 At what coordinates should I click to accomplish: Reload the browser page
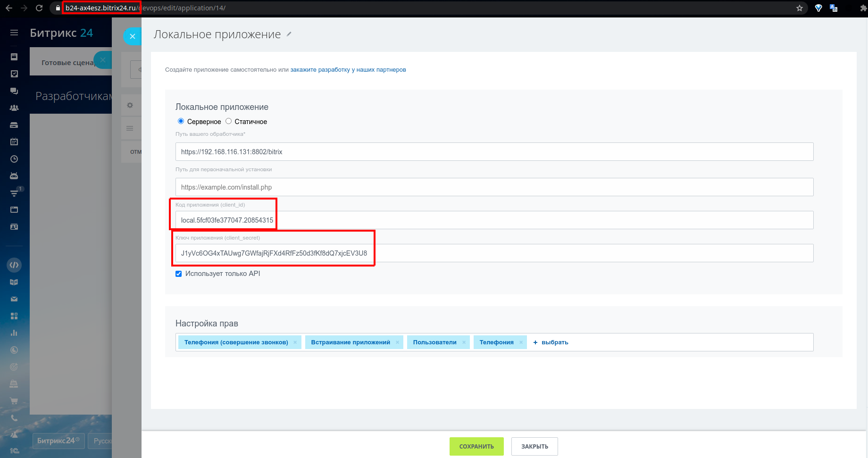click(39, 8)
